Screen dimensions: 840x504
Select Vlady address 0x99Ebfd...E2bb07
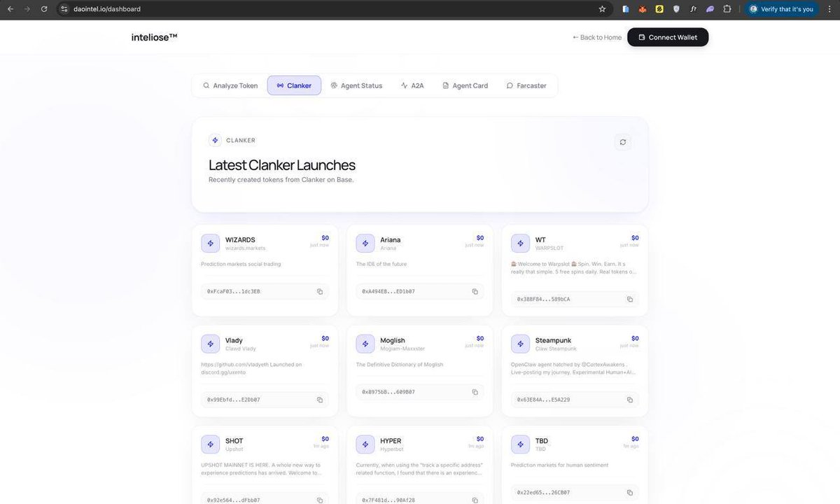[x=233, y=400]
